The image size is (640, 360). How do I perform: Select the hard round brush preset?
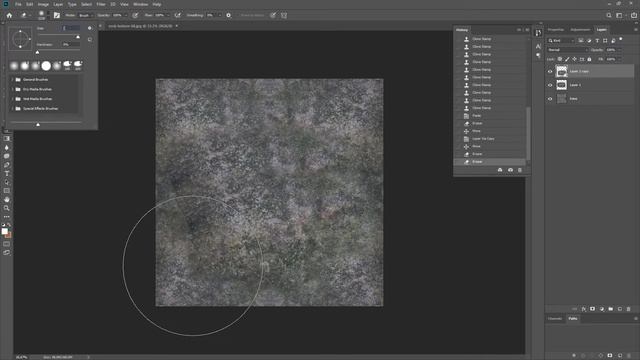click(x=46, y=65)
